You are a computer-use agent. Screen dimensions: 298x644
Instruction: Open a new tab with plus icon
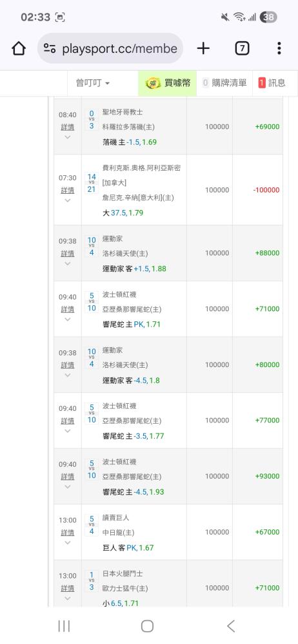203,48
